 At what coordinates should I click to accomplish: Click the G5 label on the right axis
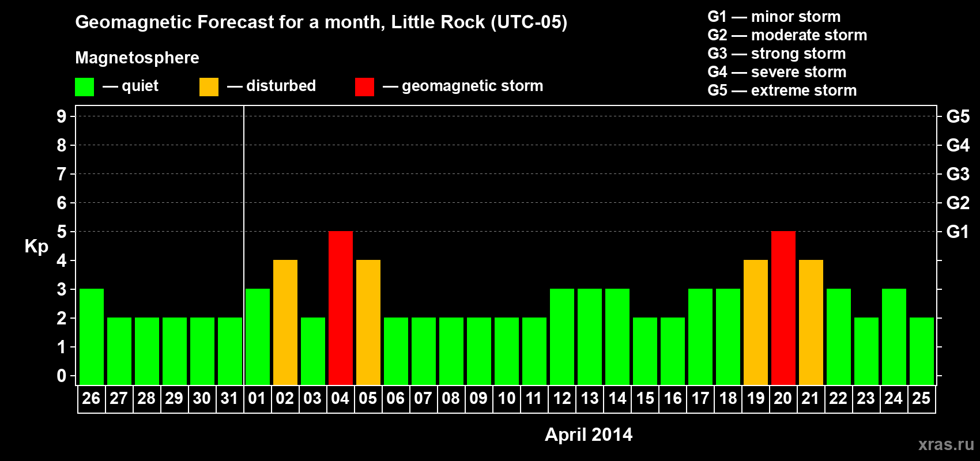pos(958,116)
